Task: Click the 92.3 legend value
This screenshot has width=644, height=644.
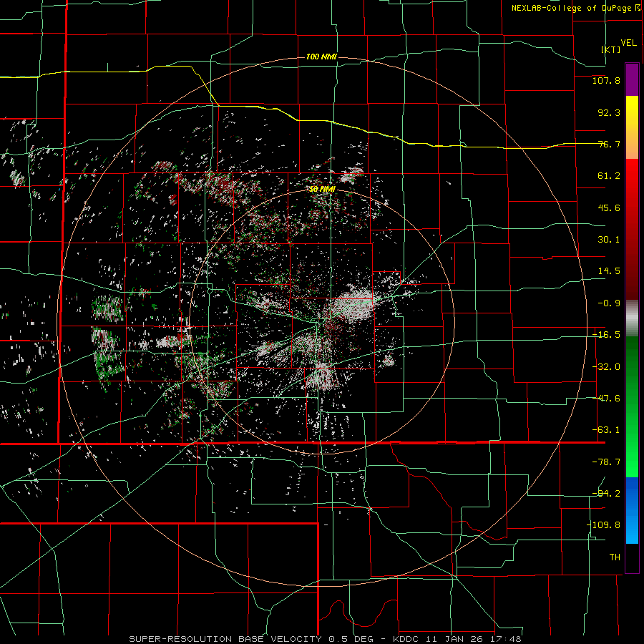Action: 609,112
